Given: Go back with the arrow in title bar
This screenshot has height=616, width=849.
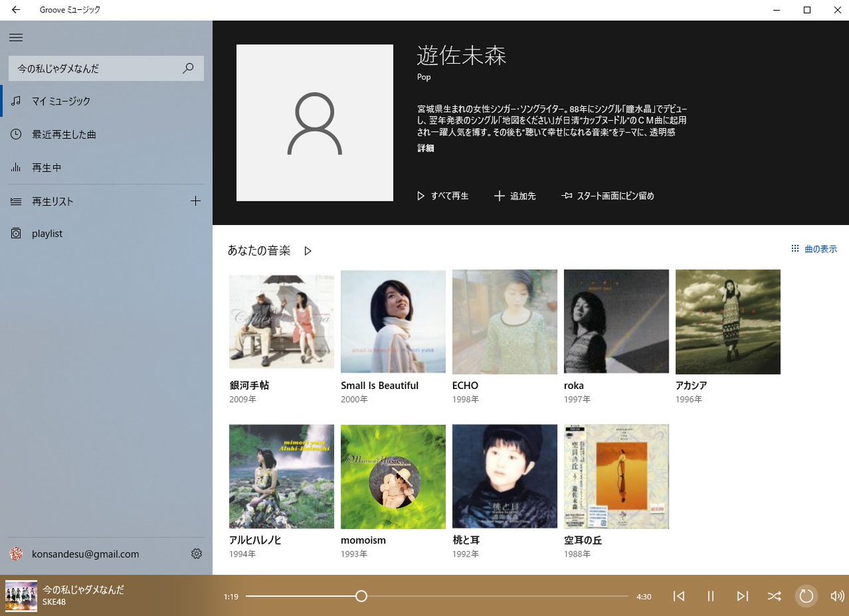Looking at the screenshot, I should click(x=16, y=10).
